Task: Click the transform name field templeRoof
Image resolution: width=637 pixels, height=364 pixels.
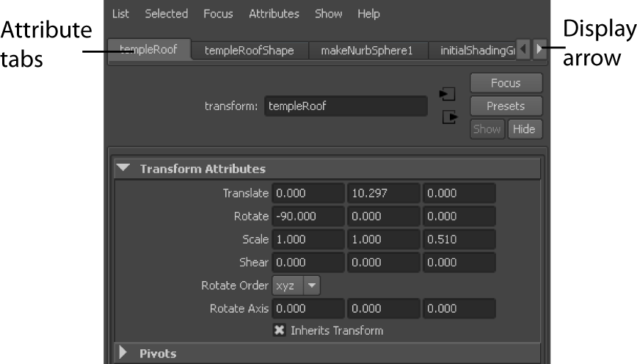Action: tap(345, 106)
